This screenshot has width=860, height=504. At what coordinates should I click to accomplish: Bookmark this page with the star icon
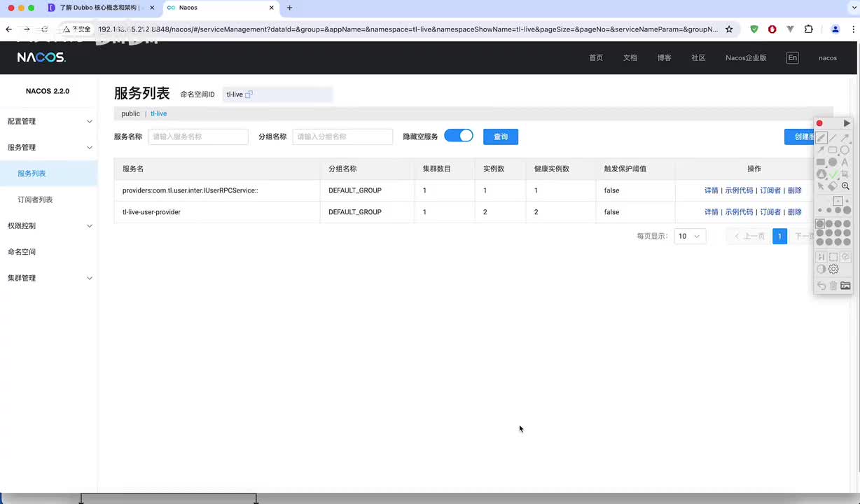[x=729, y=29]
